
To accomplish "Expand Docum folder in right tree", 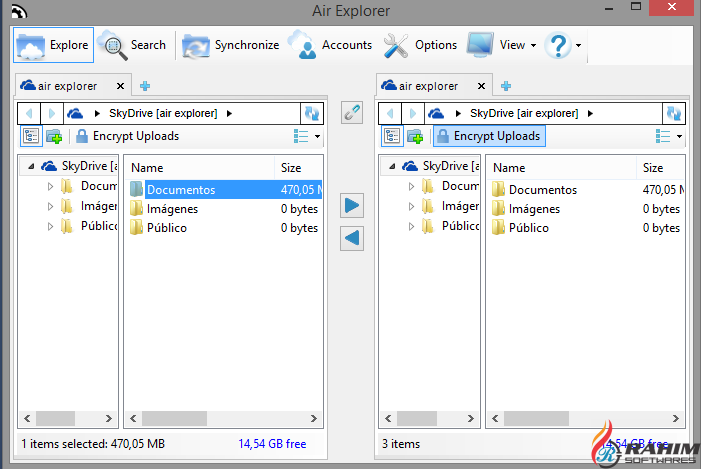I will (x=411, y=186).
